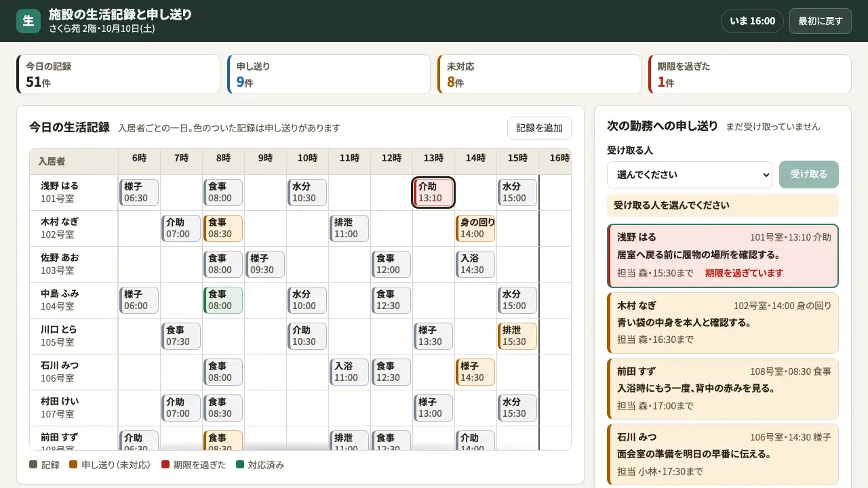Click resident name 村田 けい 107号室
This screenshot has width=868, height=488.
[x=74, y=408]
